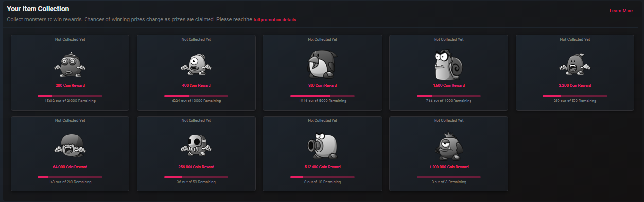Select the 64,000 Coin Reward monster icon
The height and width of the screenshot is (202, 644).
(70, 146)
